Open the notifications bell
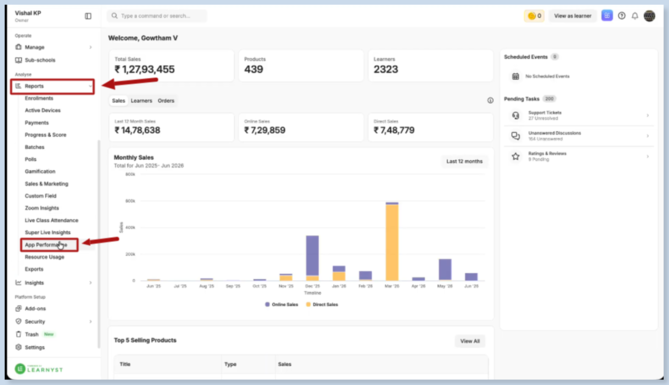This screenshot has width=669, height=385. tap(635, 16)
